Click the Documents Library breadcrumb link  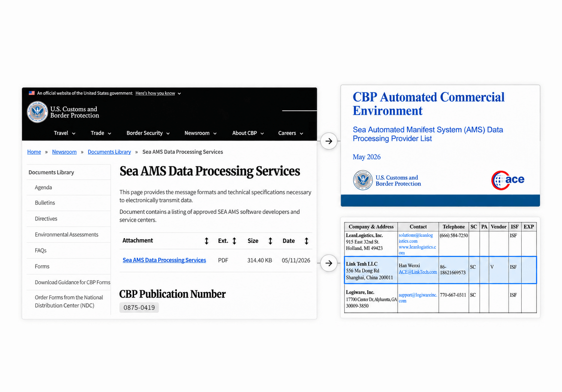(109, 152)
